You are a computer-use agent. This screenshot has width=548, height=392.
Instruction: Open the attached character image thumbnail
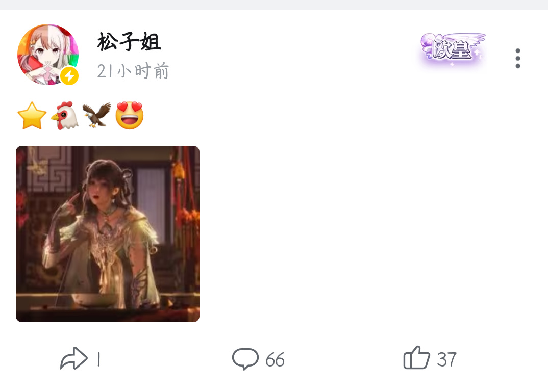108,234
